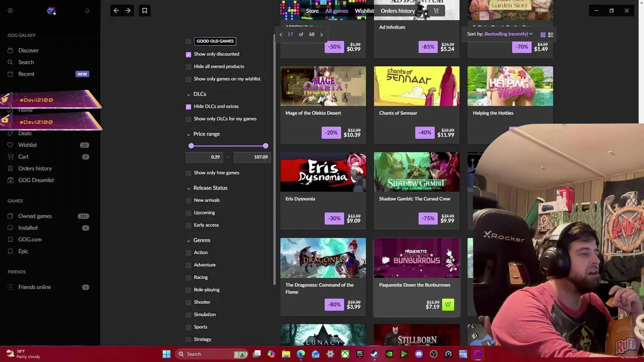The width and height of the screenshot is (644, 362).
Task: Open Owned games in the sidebar
Action: click(x=35, y=216)
